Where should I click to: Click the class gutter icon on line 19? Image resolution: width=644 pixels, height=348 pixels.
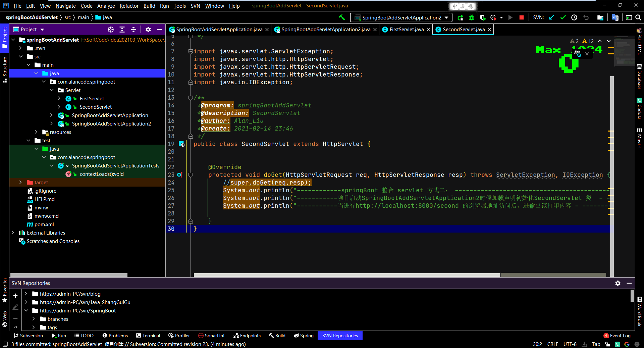click(181, 144)
